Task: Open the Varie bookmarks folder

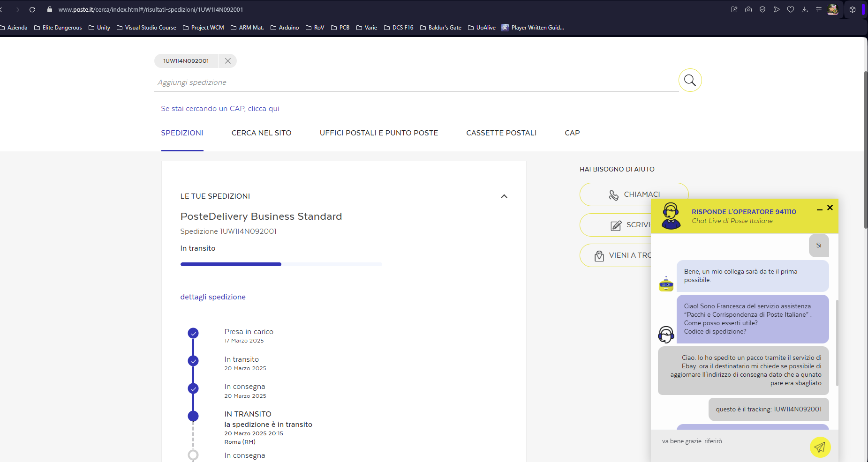Action: pos(367,28)
